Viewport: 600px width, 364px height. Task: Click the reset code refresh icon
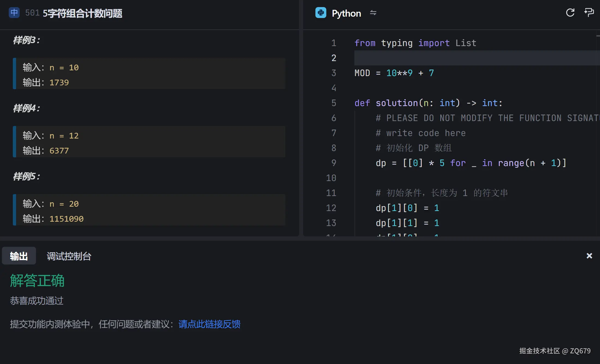pos(570,12)
